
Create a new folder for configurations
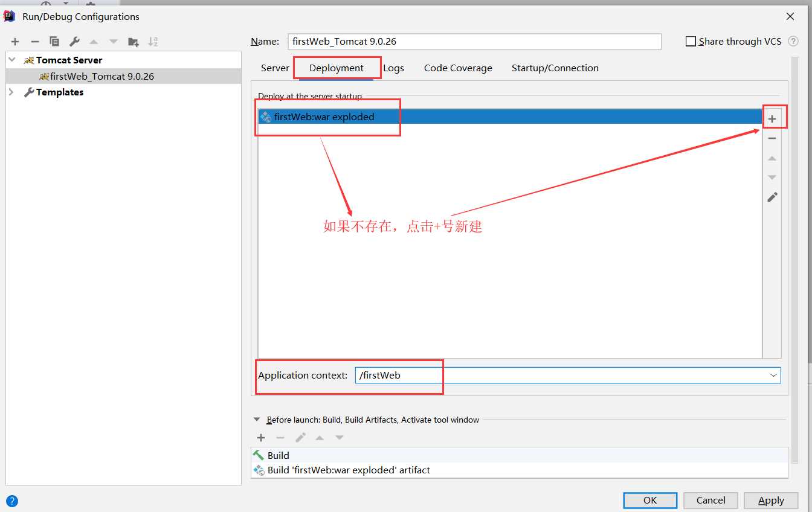click(x=134, y=42)
